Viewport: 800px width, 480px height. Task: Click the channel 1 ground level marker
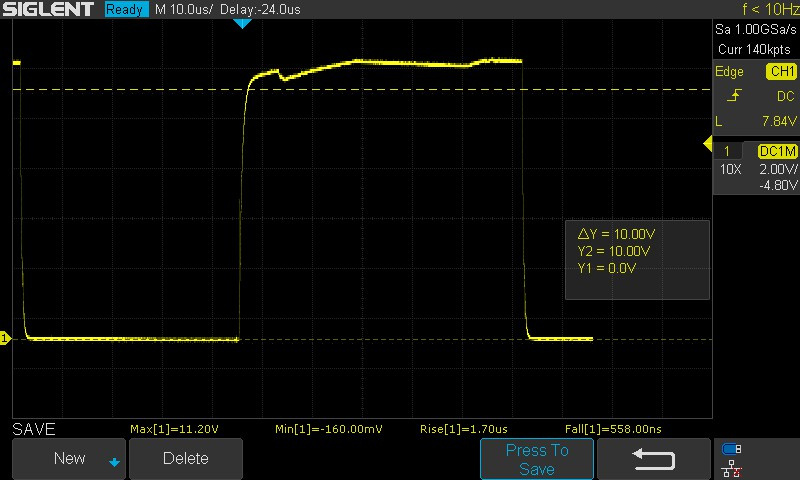pyautogui.click(x=5, y=339)
